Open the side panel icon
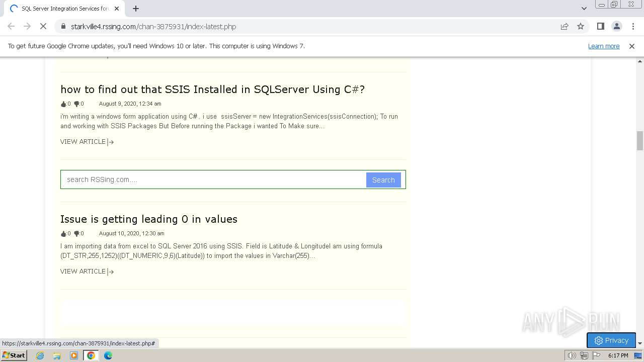The height and width of the screenshot is (362, 644). click(x=600, y=26)
